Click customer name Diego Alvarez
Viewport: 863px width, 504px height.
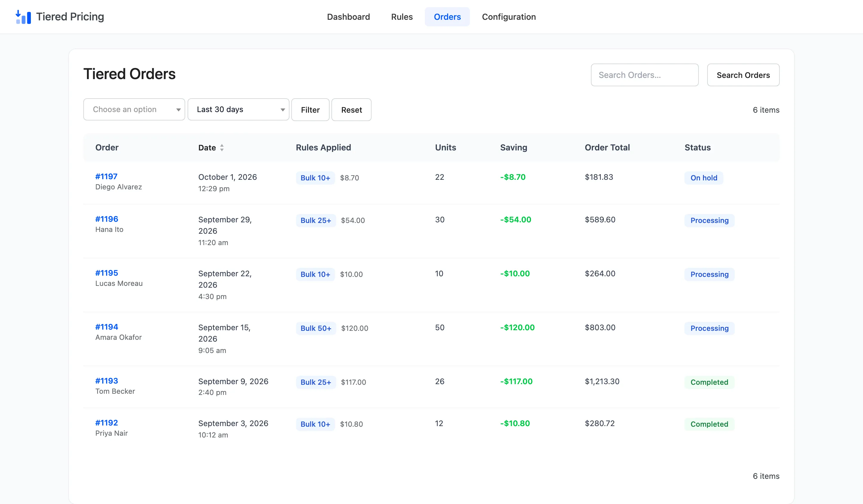click(x=118, y=187)
